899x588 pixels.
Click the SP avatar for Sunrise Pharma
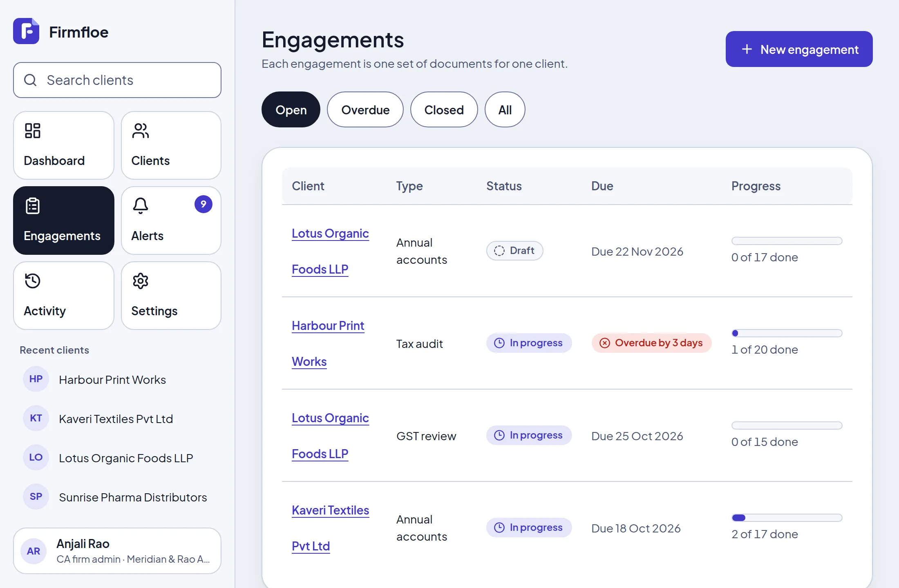[x=36, y=497]
